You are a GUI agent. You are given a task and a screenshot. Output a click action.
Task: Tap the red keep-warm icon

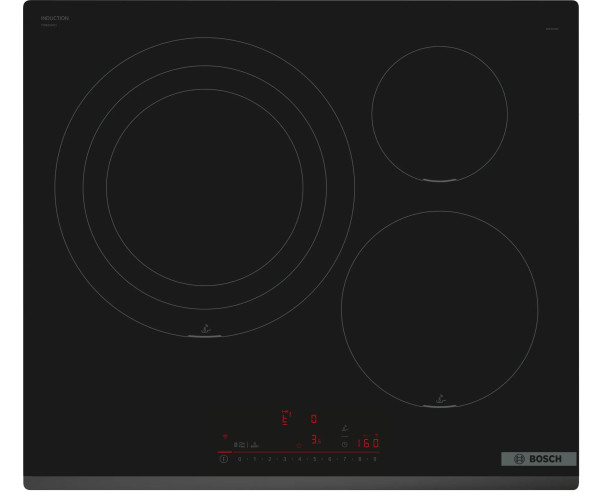[x=299, y=445]
